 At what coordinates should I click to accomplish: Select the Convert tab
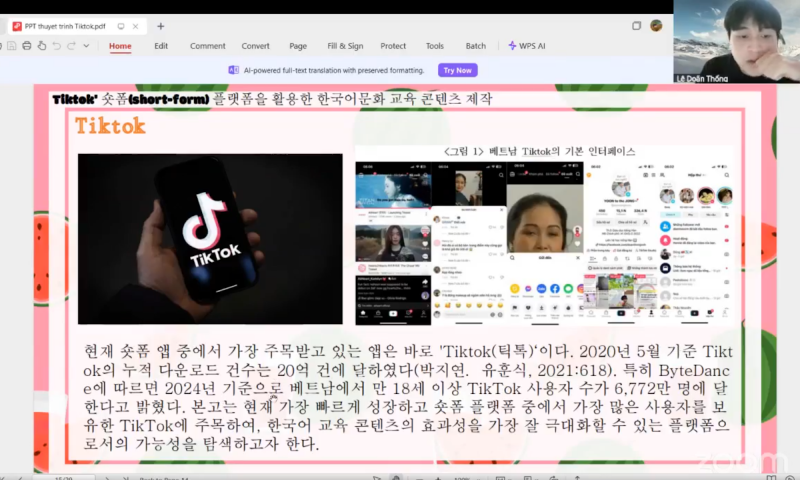[x=256, y=46]
